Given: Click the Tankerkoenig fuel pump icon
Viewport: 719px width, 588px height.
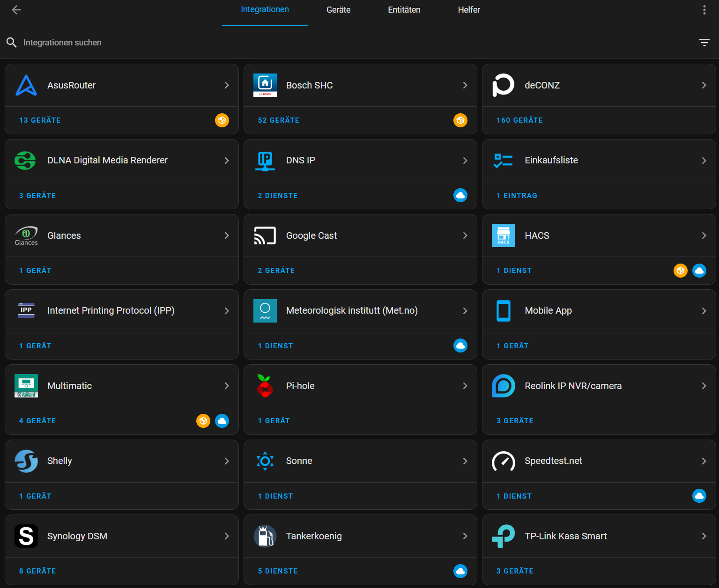Looking at the screenshot, I should click(x=265, y=536).
